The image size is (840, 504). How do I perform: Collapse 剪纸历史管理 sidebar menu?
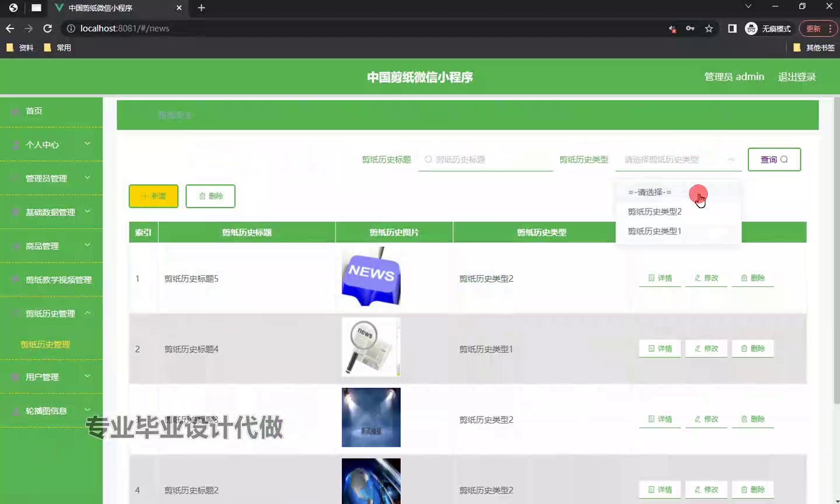[51, 313]
